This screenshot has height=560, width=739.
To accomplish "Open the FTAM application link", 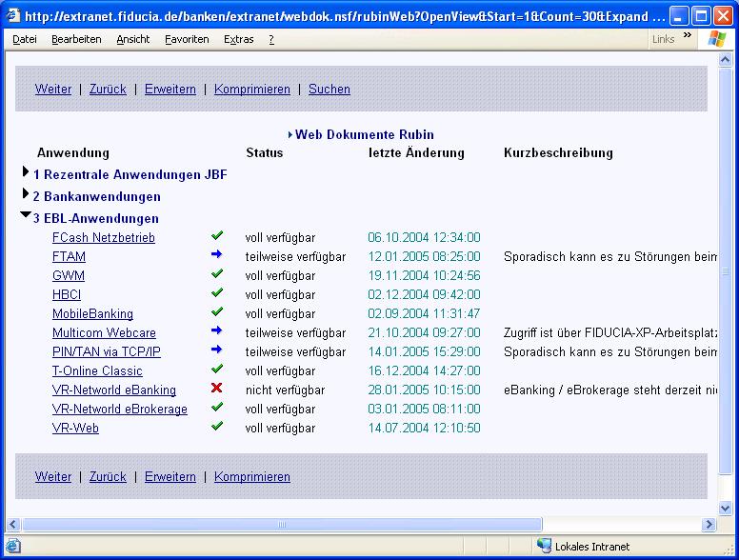I will pyautogui.click(x=69, y=256).
